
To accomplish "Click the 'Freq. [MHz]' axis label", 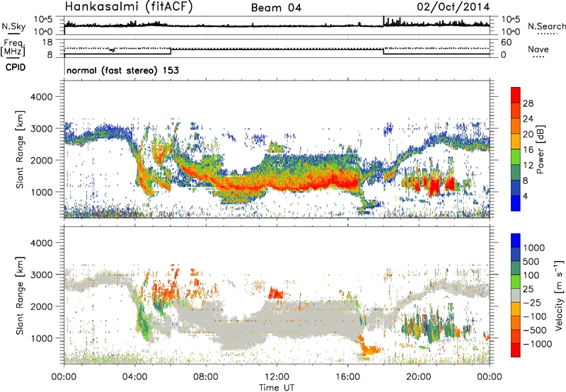I will (13, 47).
